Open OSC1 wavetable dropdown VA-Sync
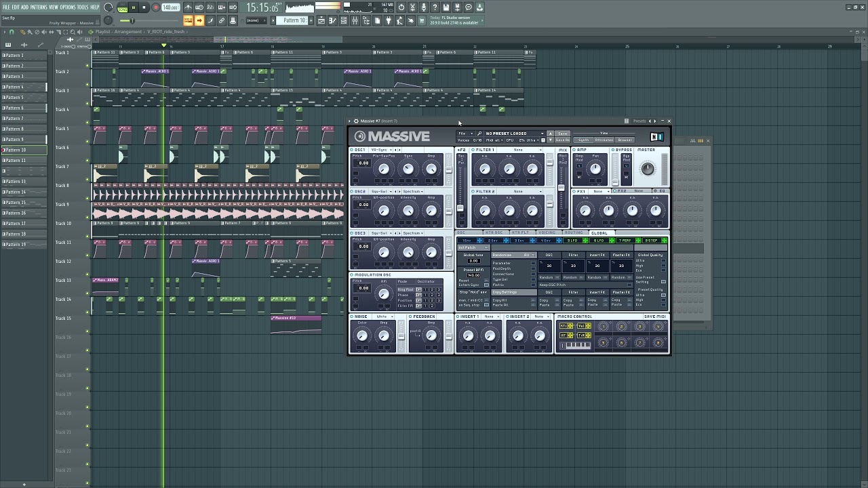868x488 pixels. pyautogui.click(x=380, y=150)
